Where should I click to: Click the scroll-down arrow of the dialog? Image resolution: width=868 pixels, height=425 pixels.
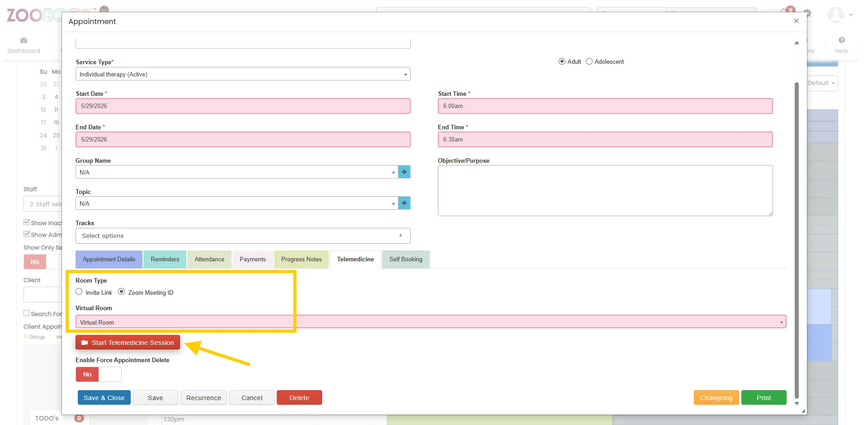click(x=797, y=403)
